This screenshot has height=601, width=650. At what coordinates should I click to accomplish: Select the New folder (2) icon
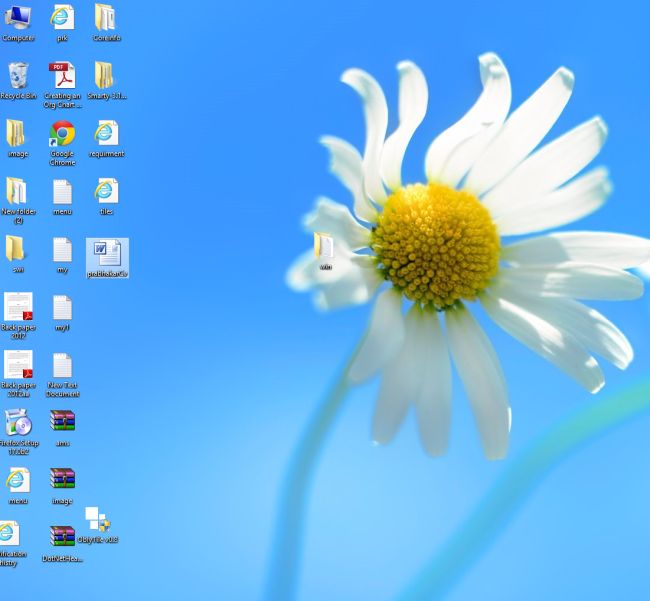18,201
